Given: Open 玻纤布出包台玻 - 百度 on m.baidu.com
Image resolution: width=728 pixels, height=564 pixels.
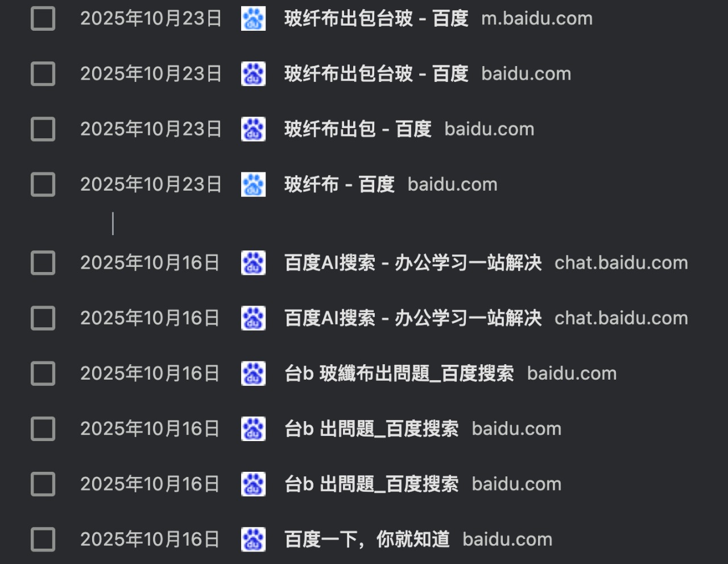Looking at the screenshot, I should pyautogui.click(x=376, y=19).
